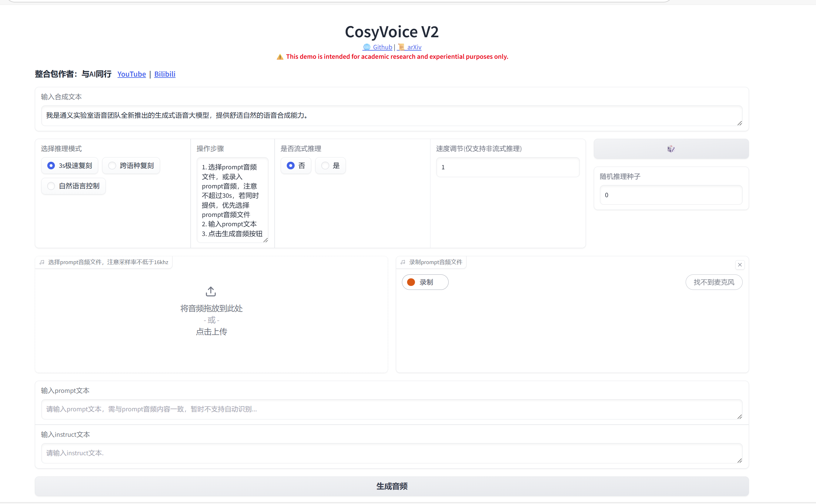Click the red academic research warning text
816x504 pixels.
(x=397, y=57)
